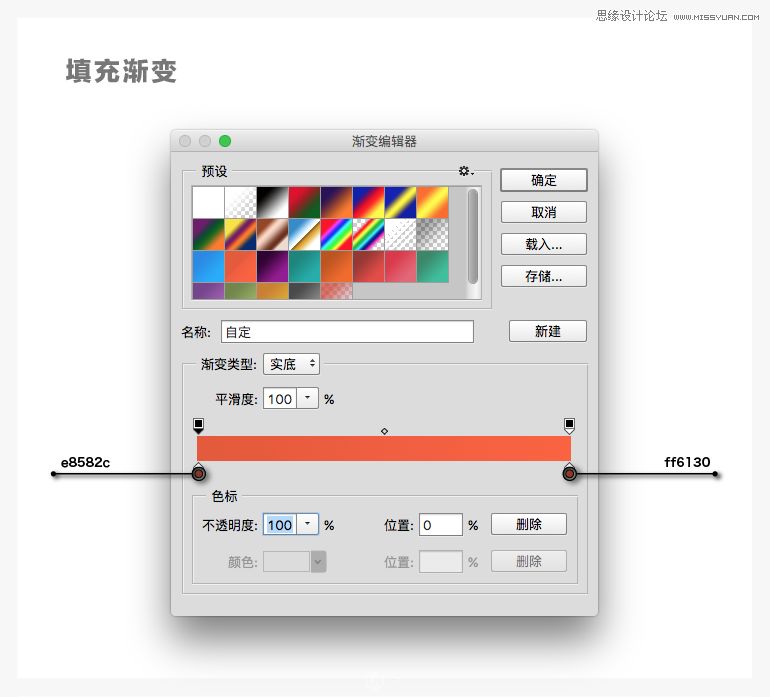Open the presets gear menu

coord(466,171)
